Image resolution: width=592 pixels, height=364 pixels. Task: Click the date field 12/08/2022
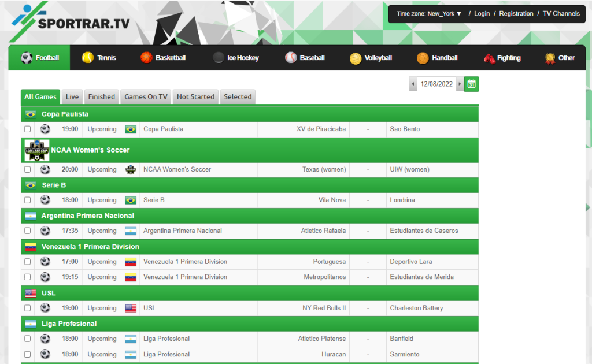coord(436,84)
